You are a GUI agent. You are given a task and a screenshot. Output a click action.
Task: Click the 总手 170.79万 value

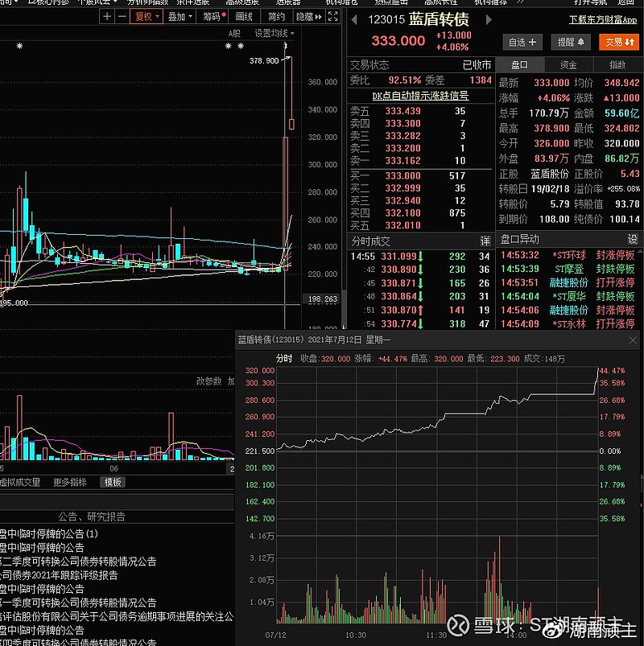[548, 113]
